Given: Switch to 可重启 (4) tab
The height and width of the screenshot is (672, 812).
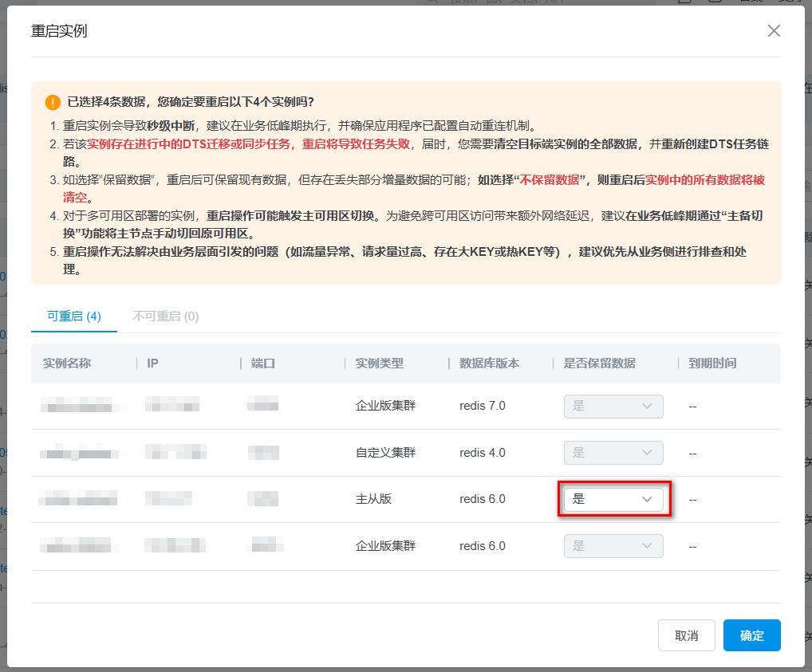Looking at the screenshot, I should pos(74,316).
